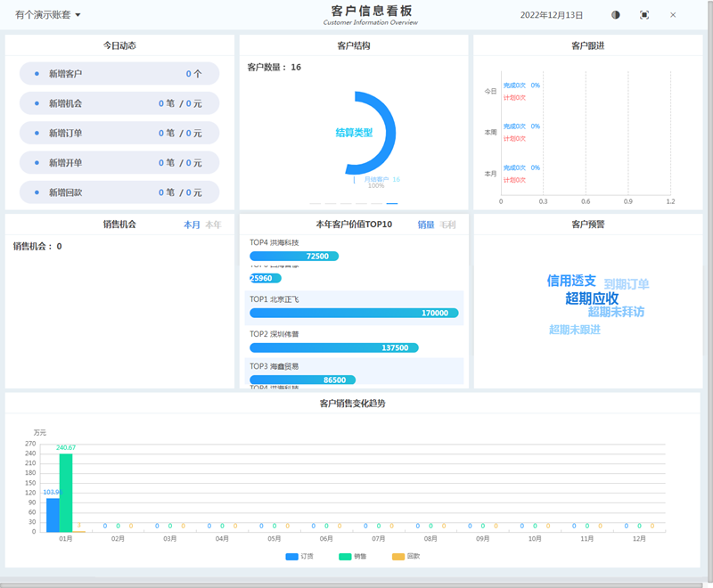Click the TOP2 深圳伟普 137500 bar
Image resolution: width=713 pixels, height=588 pixels.
tap(333, 347)
